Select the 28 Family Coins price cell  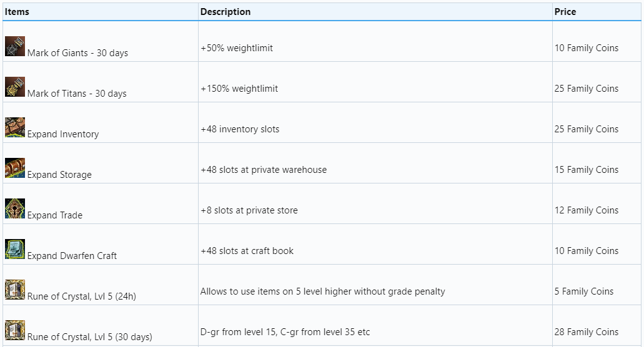tap(587, 332)
